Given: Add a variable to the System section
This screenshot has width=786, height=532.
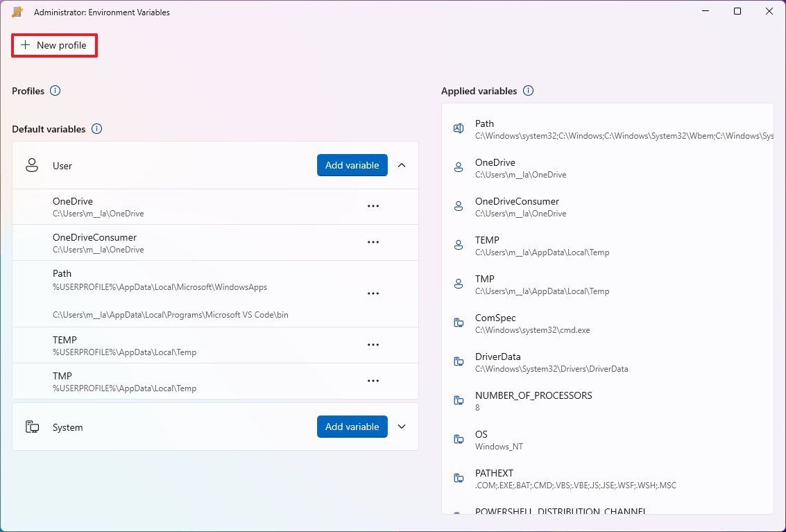Looking at the screenshot, I should 352,427.
